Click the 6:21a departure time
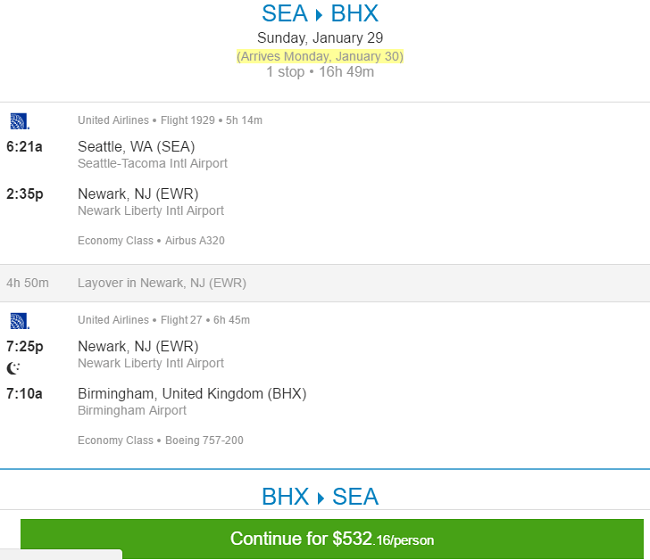 [x=24, y=147]
